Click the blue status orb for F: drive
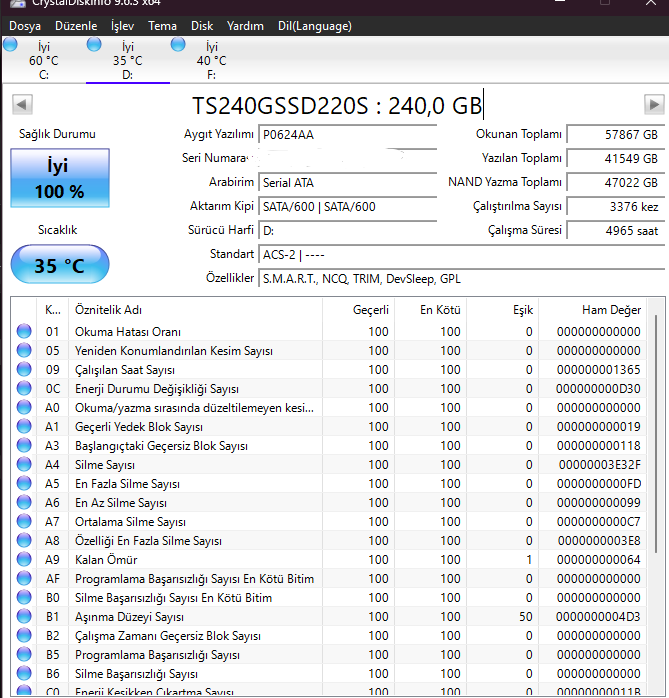Image resolution: width=669 pixels, height=698 pixels. pos(178,45)
